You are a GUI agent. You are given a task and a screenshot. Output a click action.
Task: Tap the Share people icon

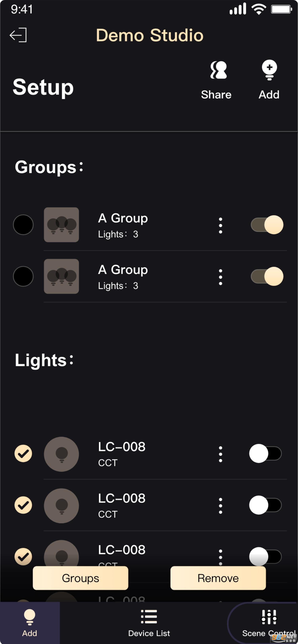(218, 70)
